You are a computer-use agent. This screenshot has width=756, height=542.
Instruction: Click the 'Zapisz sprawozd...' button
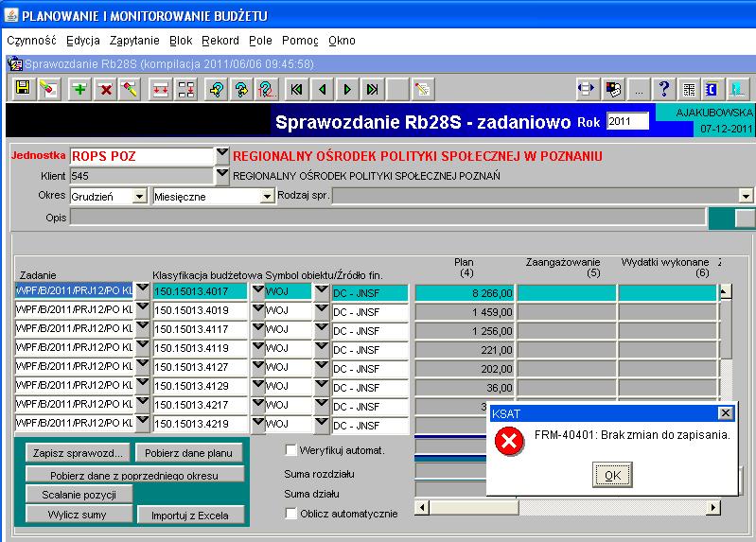[78, 453]
